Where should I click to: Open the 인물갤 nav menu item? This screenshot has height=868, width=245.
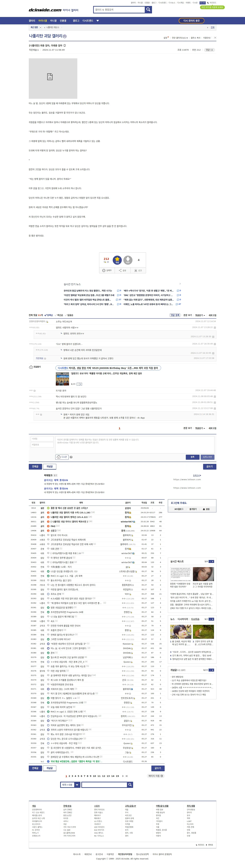(63, 21)
